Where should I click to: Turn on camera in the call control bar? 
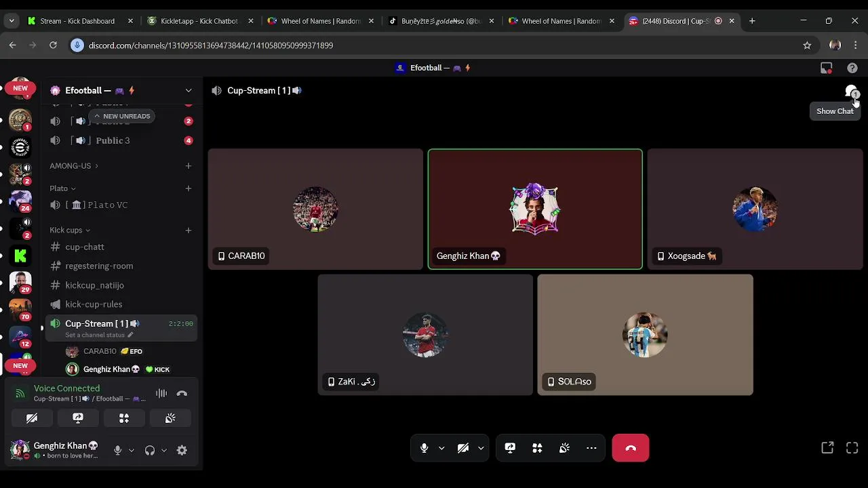point(463,448)
